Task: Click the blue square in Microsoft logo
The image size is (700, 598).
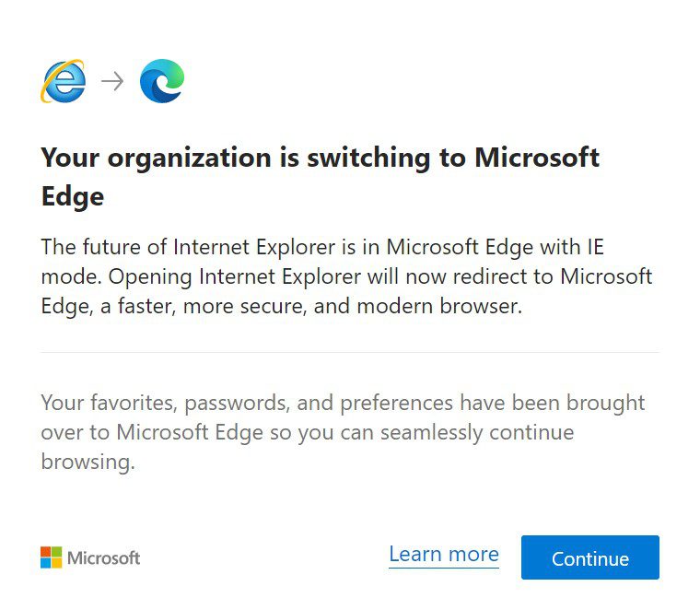Action: click(x=45, y=563)
